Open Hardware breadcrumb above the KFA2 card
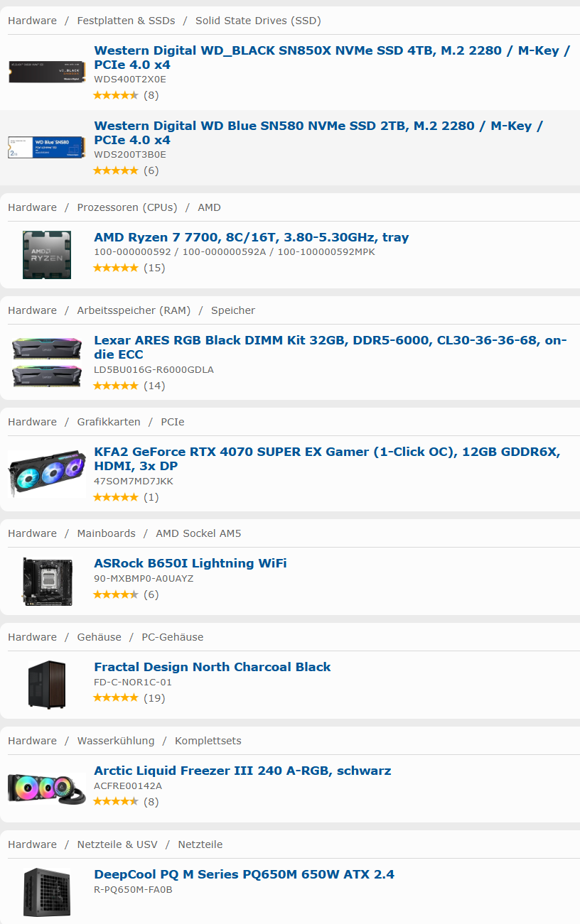 pyautogui.click(x=32, y=422)
